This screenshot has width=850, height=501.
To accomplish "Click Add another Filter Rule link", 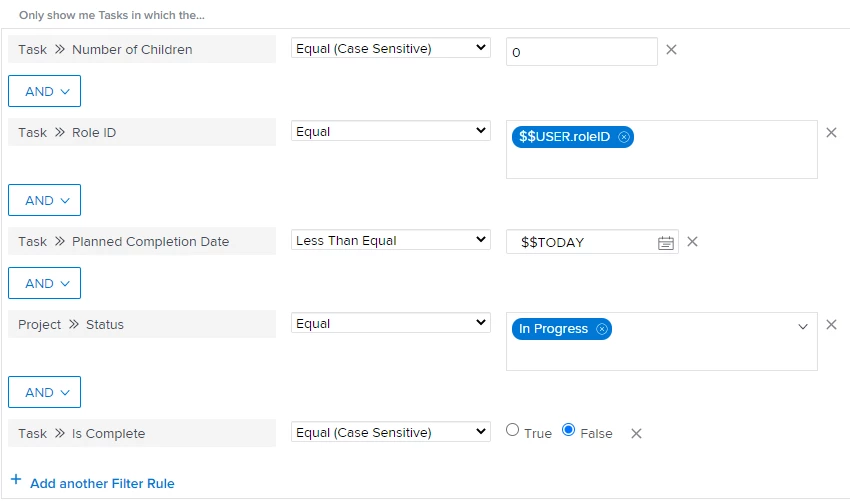I will [102, 484].
